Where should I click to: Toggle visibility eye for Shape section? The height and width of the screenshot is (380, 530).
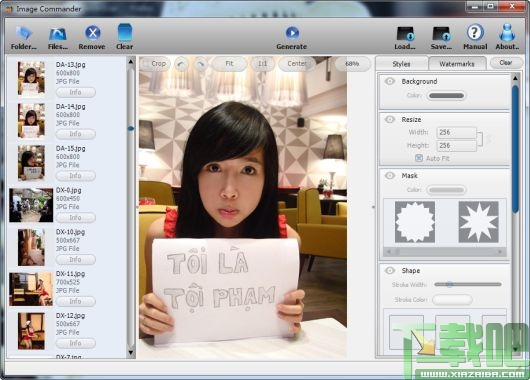click(x=390, y=270)
